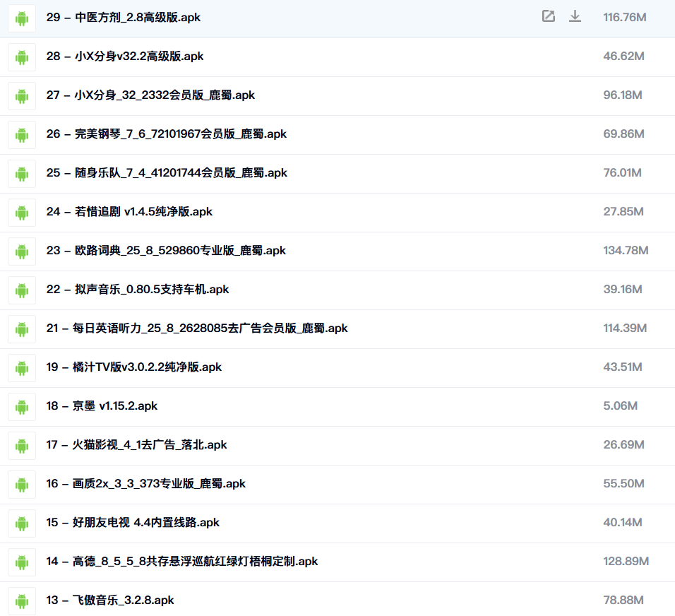The height and width of the screenshot is (616, 675).
Task: Click the Android icon beside 25 – 随身乐队
Action: [x=21, y=174]
